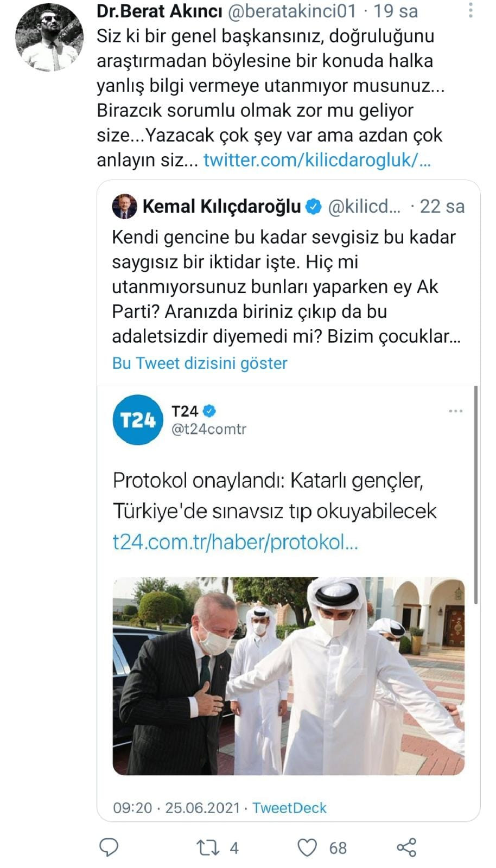Open the @beratakinci01 handle
The width and height of the screenshot is (496, 868).
(x=291, y=11)
